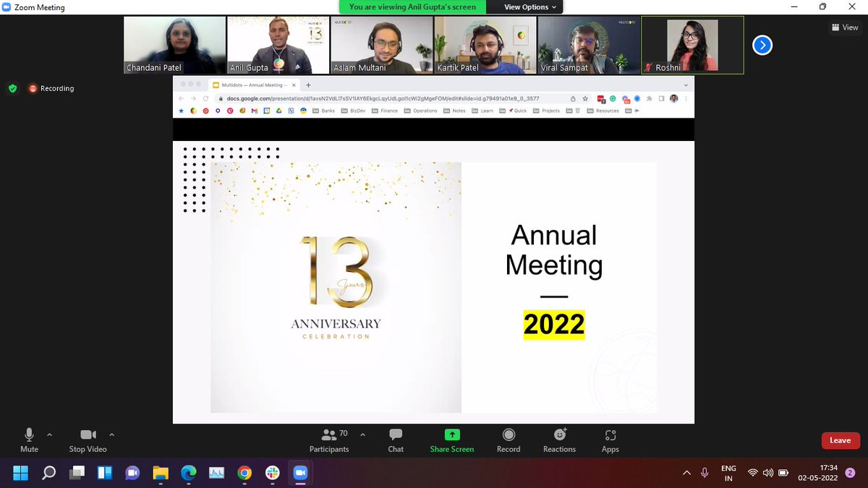Expand hidden system tray icons chevron
868x488 pixels.
pos(686,473)
